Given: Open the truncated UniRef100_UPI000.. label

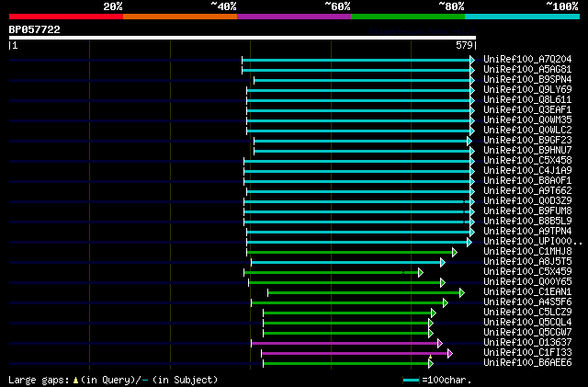Looking at the screenshot, I should coord(533,242).
